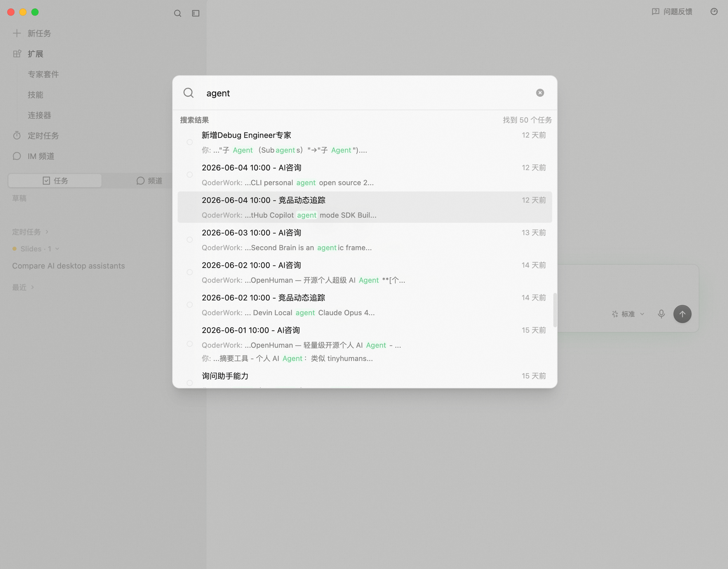Select circle for 2026-06-02 AI咨询 result
The image size is (728, 569).
[190, 272]
